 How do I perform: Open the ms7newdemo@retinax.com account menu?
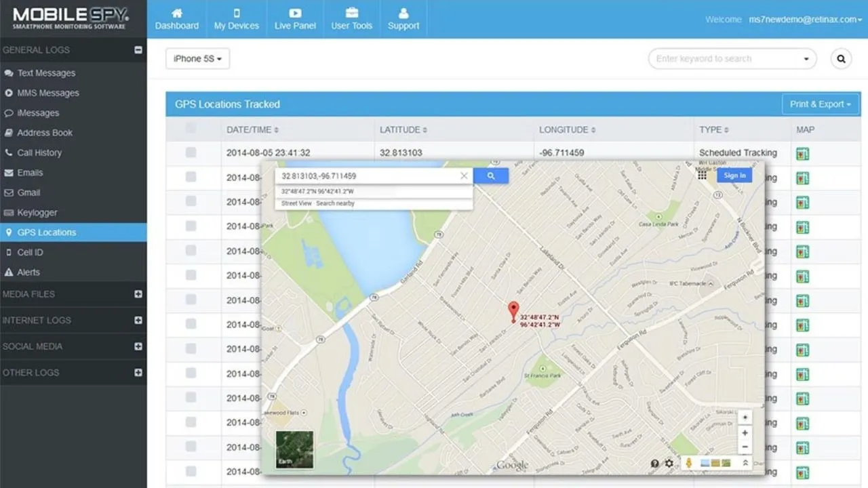pos(806,20)
